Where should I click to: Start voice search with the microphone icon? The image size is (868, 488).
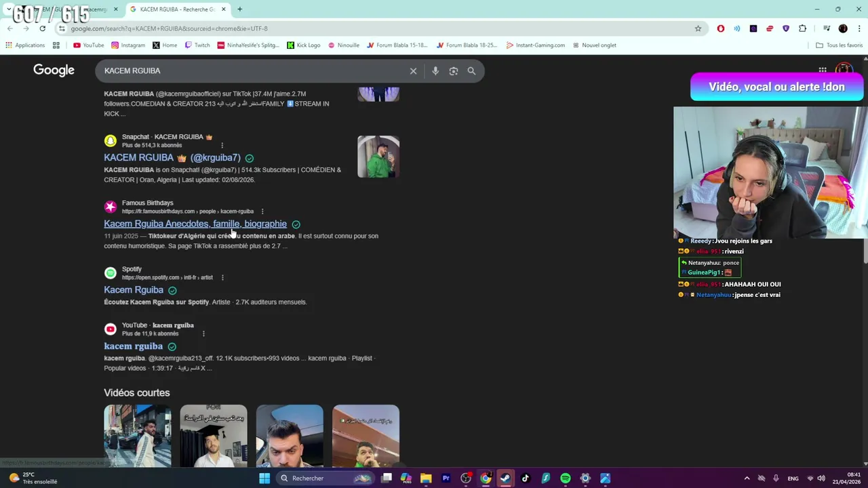[435, 70]
